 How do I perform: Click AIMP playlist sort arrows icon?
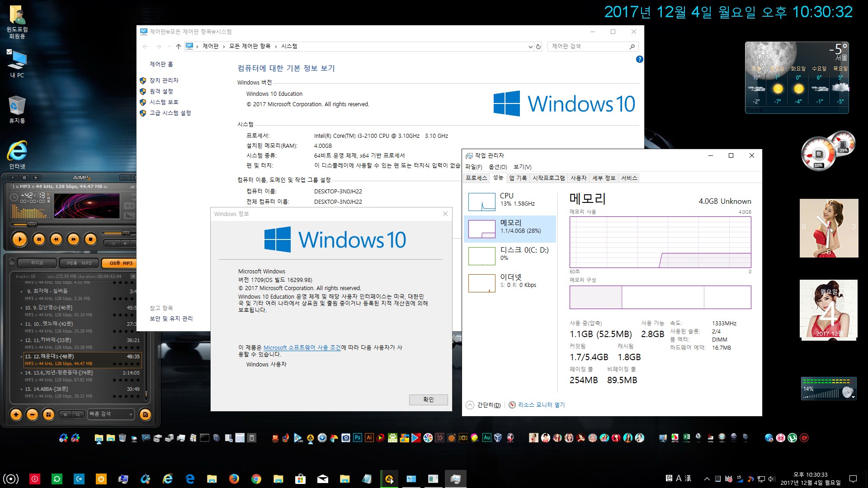point(65,414)
